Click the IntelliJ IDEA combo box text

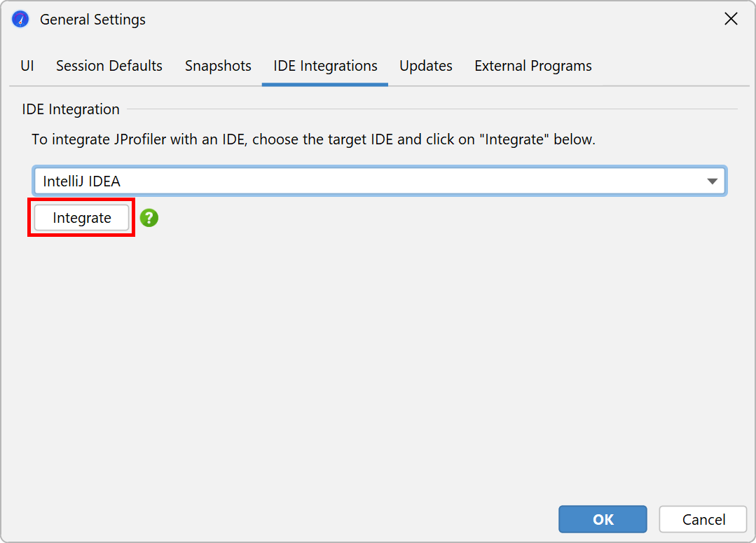[82, 181]
